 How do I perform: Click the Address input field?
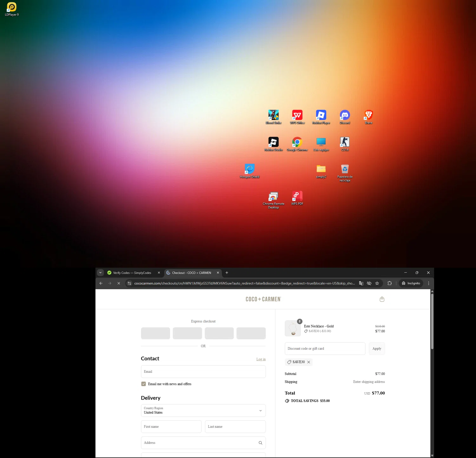pos(203,443)
